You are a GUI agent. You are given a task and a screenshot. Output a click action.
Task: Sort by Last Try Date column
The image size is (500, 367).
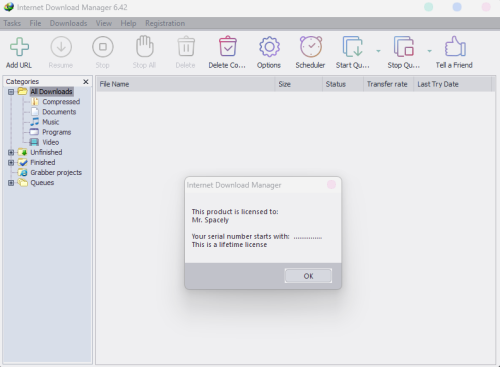click(453, 84)
